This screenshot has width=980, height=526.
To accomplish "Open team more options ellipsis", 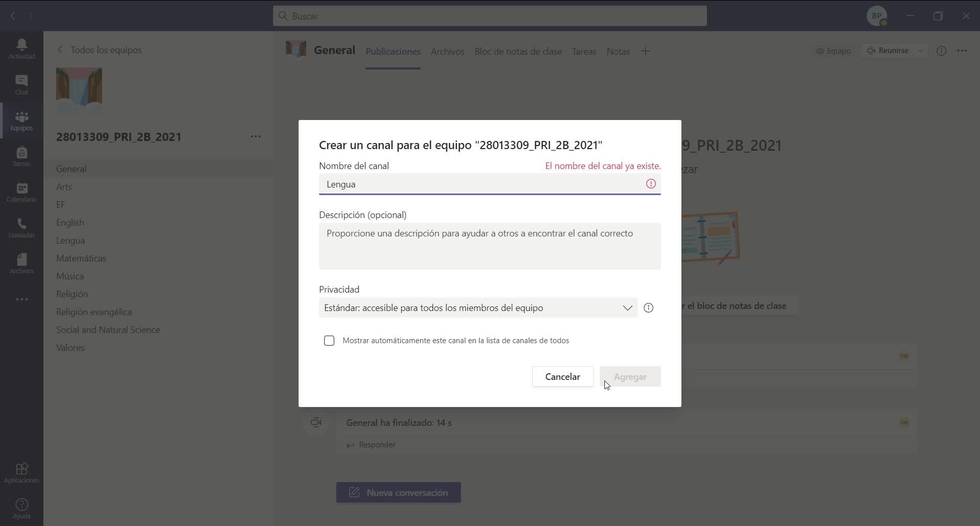I will pos(256,137).
